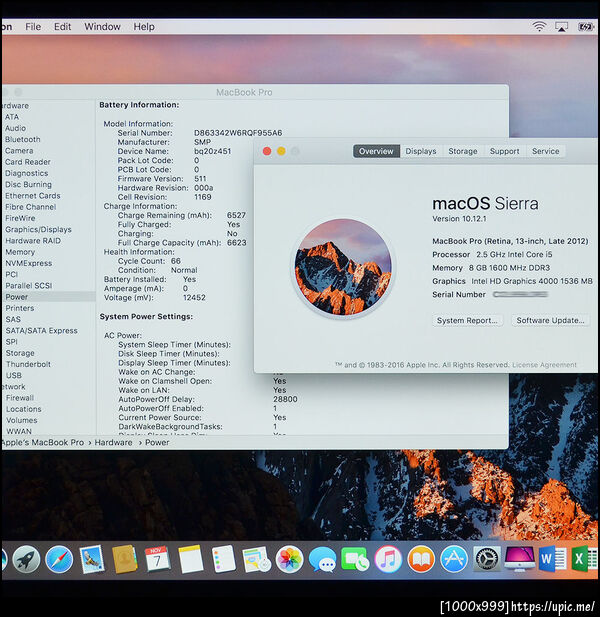
Task: Click the battery serial number D863342W6RQF955A6
Action: click(x=238, y=133)
